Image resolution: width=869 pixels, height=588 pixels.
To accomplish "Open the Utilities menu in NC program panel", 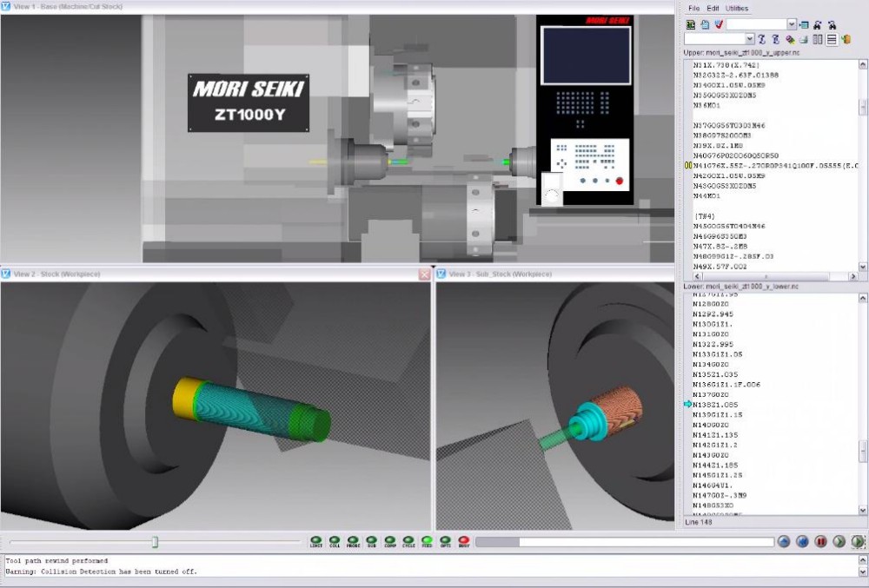I will (737, 9).
